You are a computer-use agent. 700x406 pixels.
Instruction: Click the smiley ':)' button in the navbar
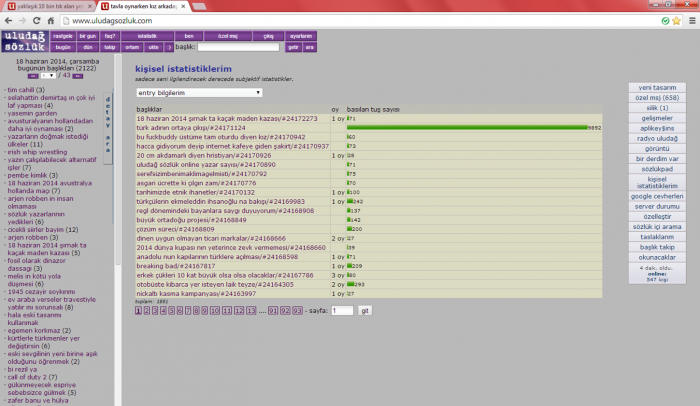[169, 47]
